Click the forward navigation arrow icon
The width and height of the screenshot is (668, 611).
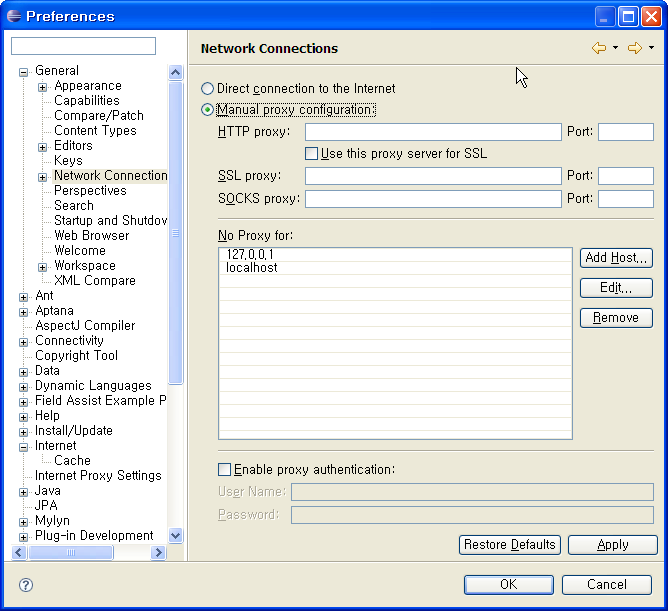click(x=634, y=48)
